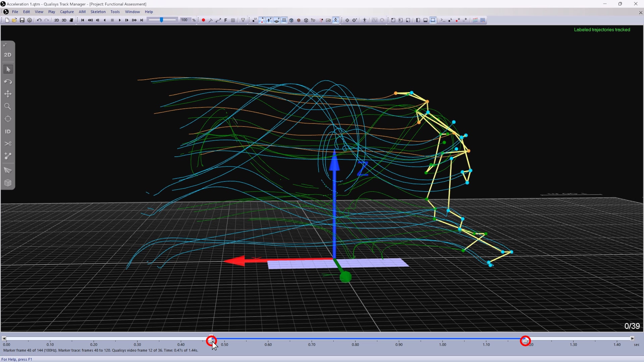Play the motion capture recording
This screenshot has width=644, height=362.
click(120, 20)
